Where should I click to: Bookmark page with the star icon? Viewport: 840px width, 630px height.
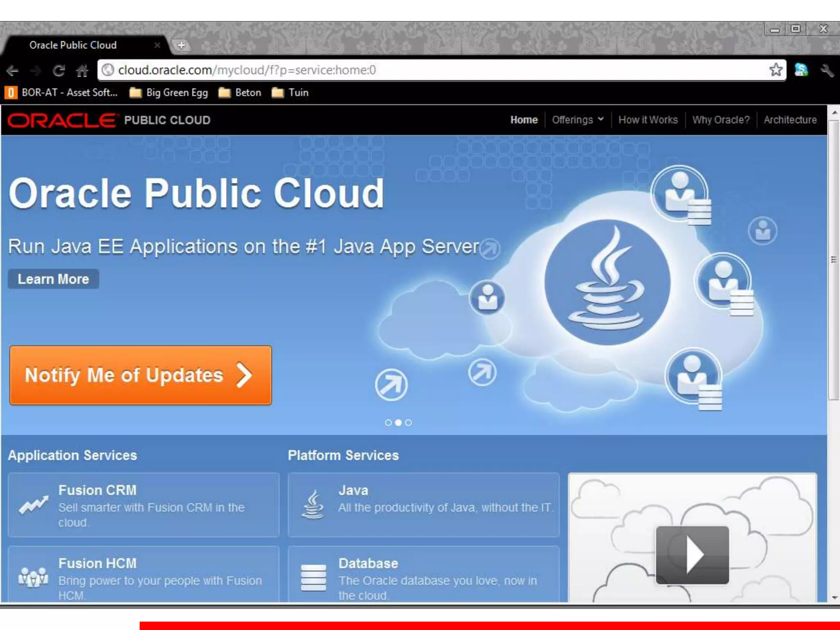pos(776,70)
